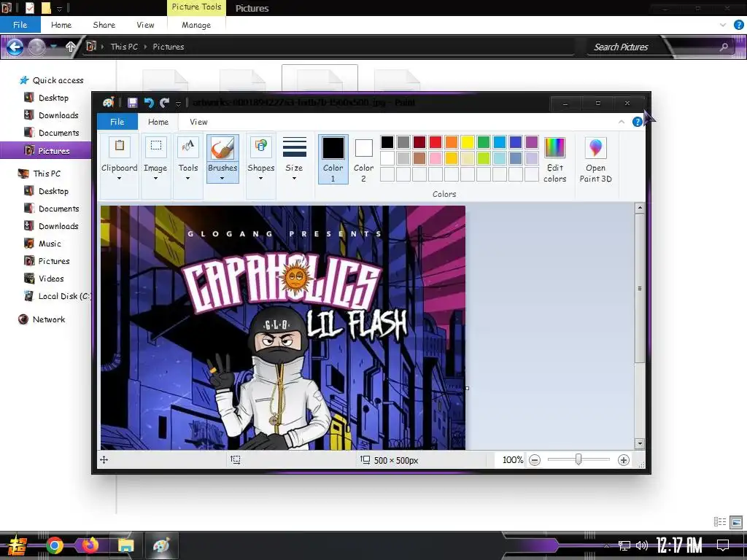747x560 pixels.
Task: Zoom in with the plus button
Action: 624,460
